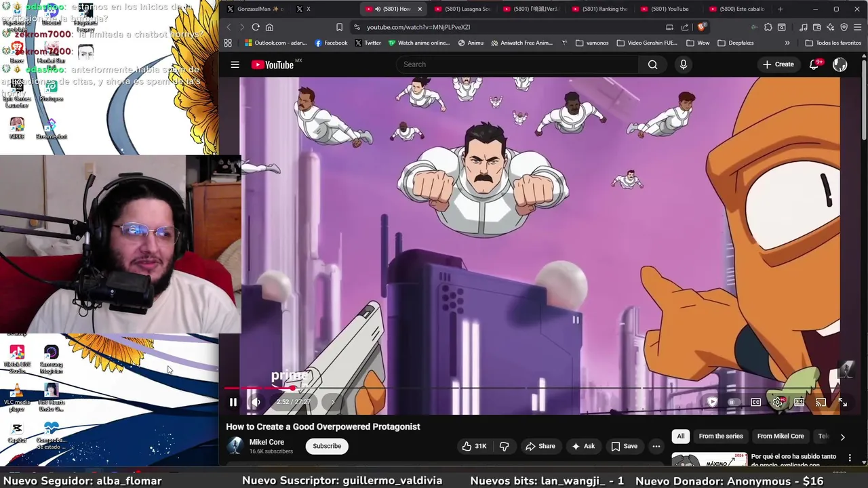Expand the Deepfakes bookmark folder
Image resolution: width=868 pixels, height=488 pixels.
[736, 43]
